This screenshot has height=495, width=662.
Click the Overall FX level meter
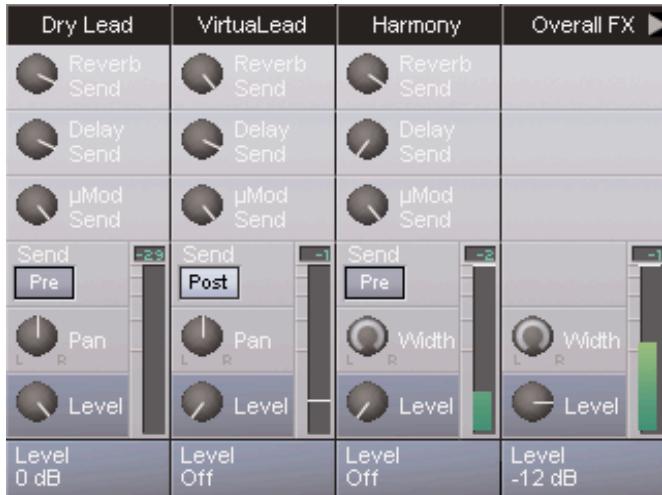pyautogui.click(x=651, y=349)
